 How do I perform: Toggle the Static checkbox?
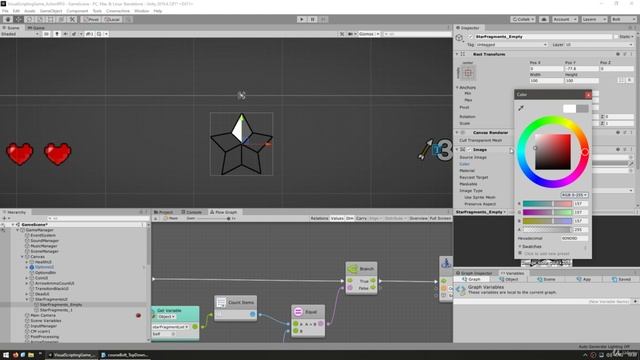click(x=616, y=37)
